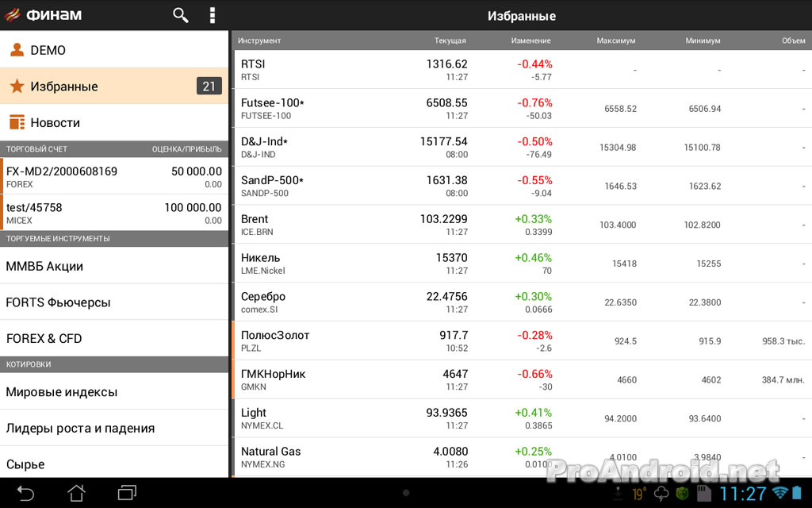The height and width of the screenshot is (508, 812).
Task: Select test/45758 MICEX trading account
Action: (x=114, y=213)
